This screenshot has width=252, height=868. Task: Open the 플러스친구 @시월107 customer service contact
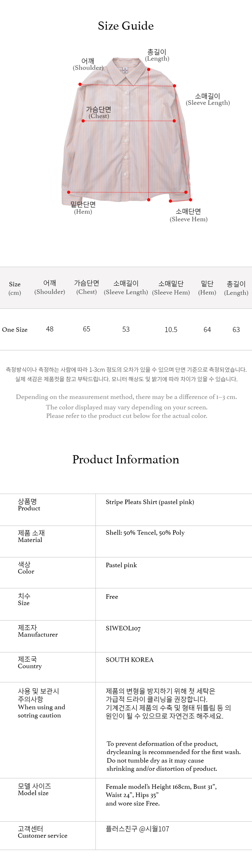point(137,829)
